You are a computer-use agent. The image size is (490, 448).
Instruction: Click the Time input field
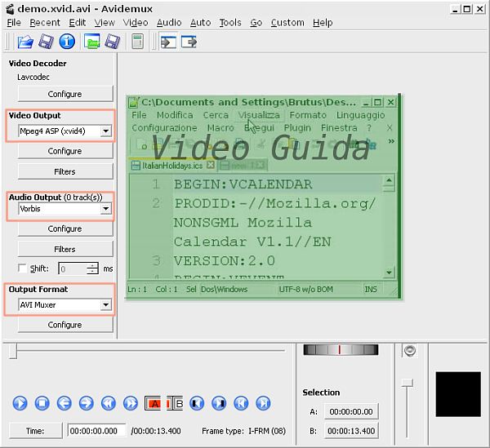click(x=97, y=431)
